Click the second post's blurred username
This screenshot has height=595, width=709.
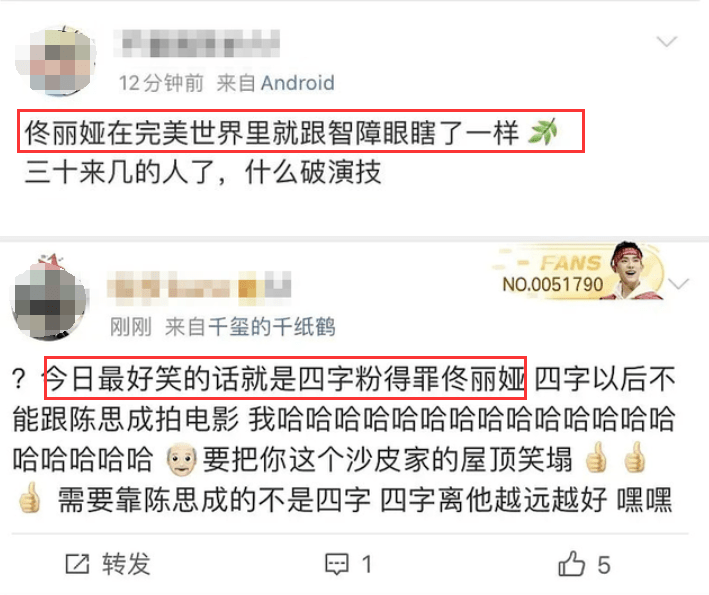pos(199,284)
